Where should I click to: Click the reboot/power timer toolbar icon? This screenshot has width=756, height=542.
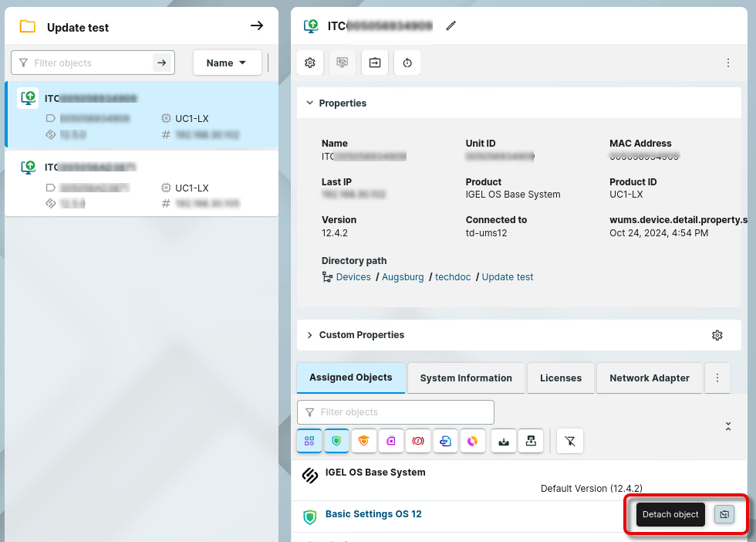pyautogui.click(x=407, y=63)
